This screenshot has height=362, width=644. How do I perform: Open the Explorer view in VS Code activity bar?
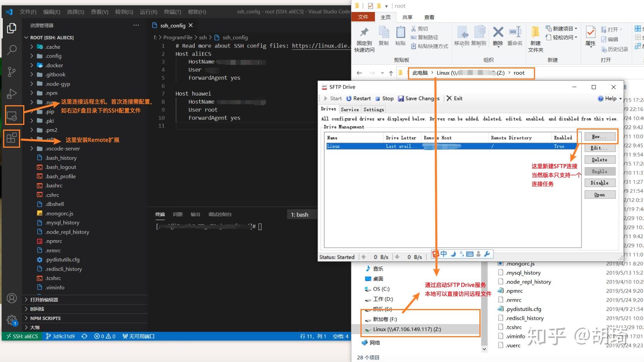click(x=12, y=28)
